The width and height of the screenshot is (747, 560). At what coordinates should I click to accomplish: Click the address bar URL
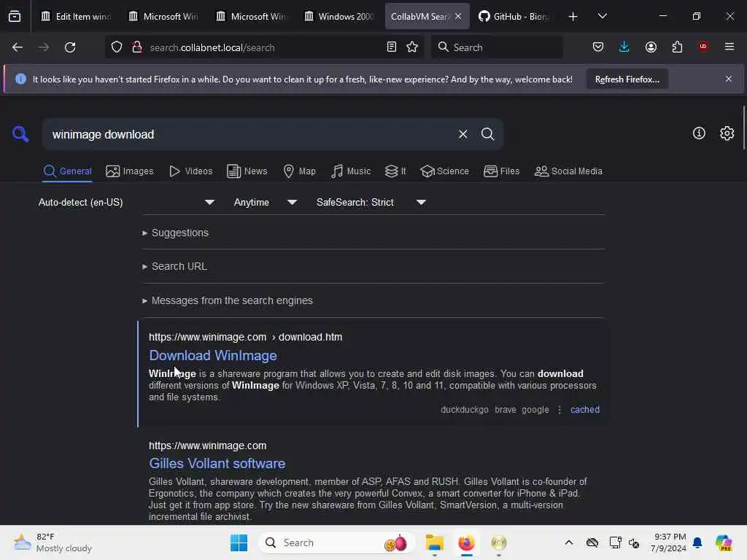click(212, 47)
